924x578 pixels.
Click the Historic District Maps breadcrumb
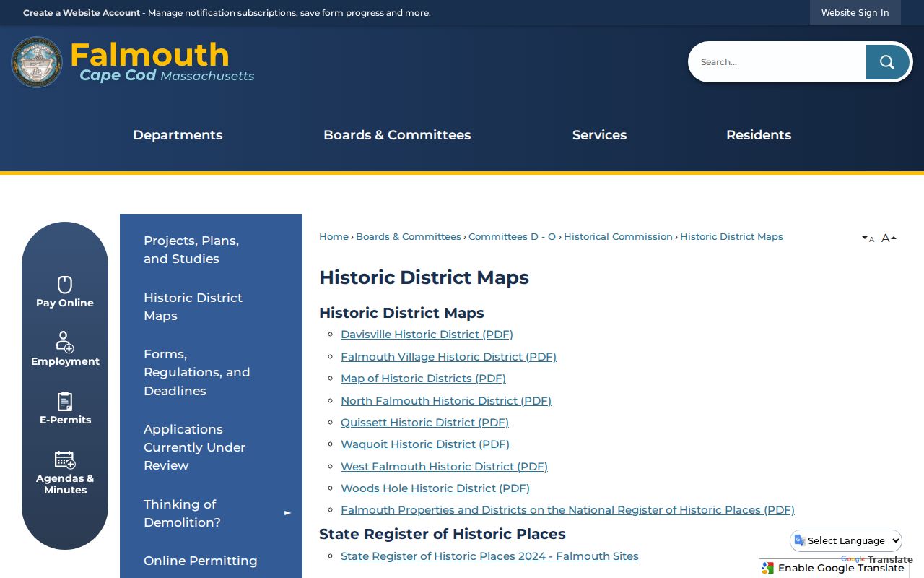coord(731,237)
